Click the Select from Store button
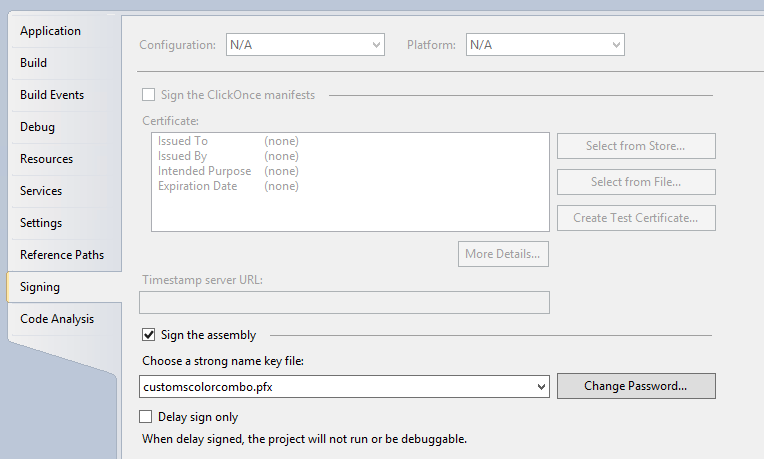Screen dimensions: 764x459 point(636,146)
